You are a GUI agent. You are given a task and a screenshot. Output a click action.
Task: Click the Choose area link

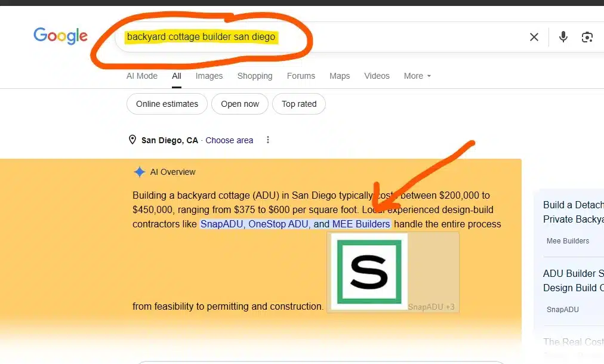229,140
